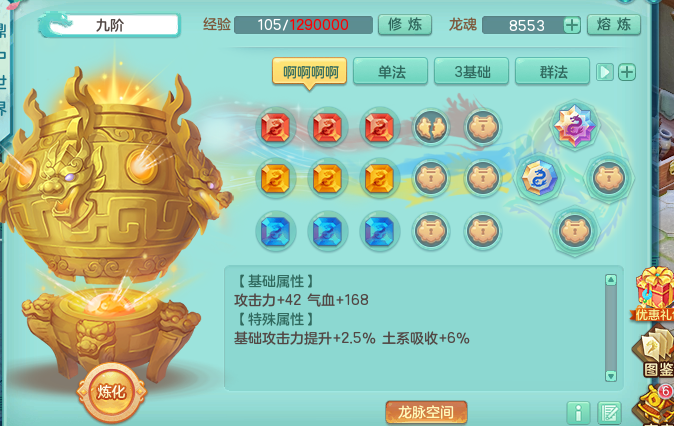Viewport: 674px width, 426px height.
Task: Switch to the 3基础 preset tab
Action: [472, 71]
